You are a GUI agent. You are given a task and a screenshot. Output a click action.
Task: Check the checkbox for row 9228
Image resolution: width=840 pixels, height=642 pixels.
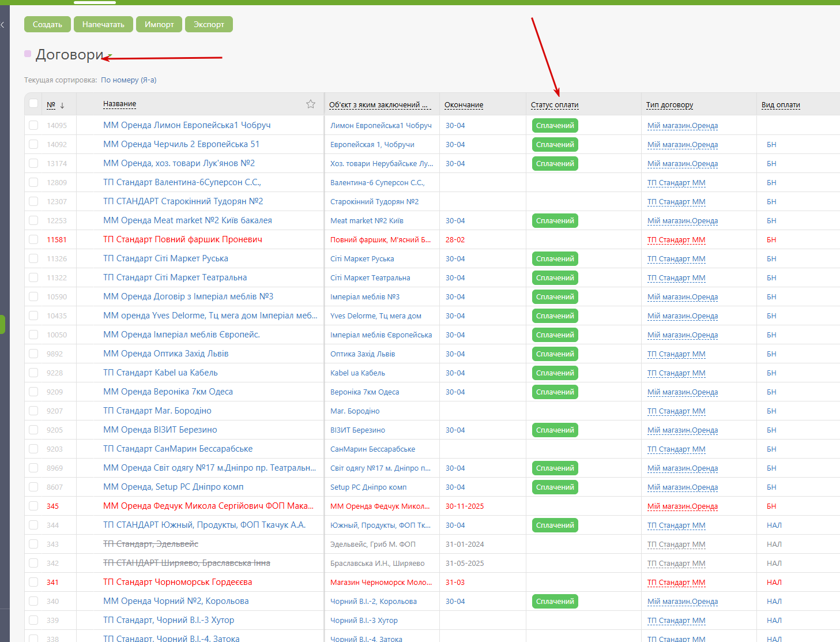(x=33, y=373)
